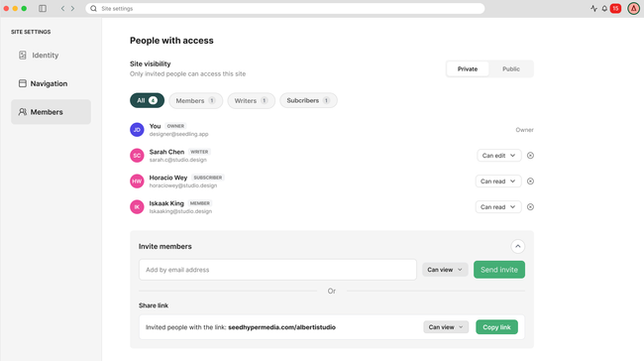This screenshot has width=644, height=361.
Task: Remove Sarah Chen with the X icon
Action: coord(530,156)
